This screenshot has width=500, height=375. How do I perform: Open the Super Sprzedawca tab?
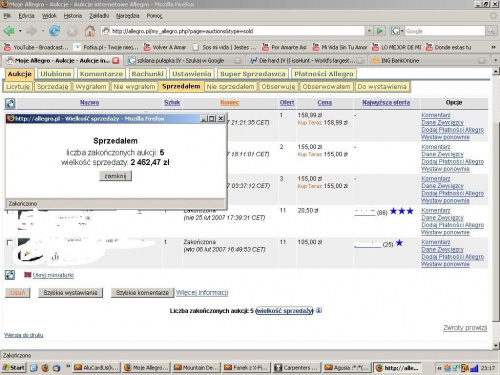pos(253,74)
